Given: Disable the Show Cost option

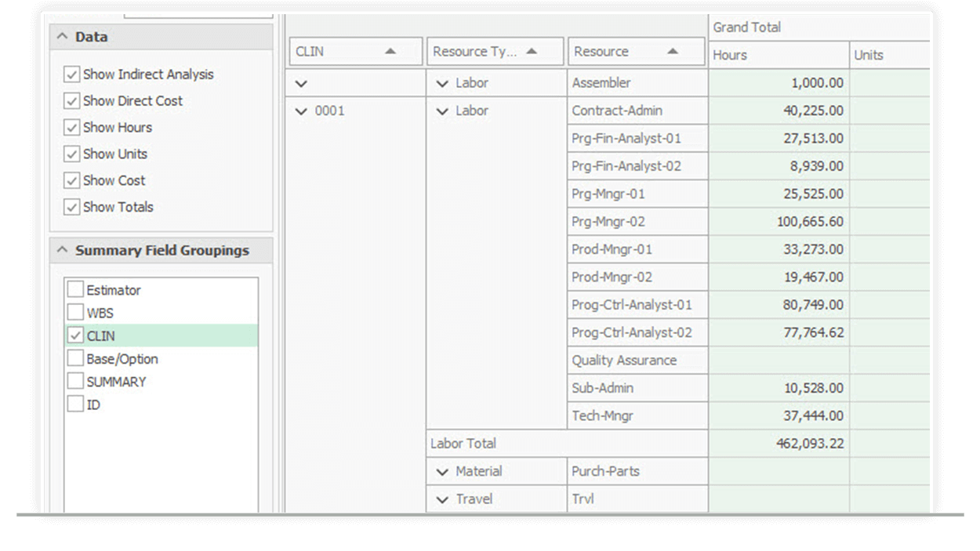Looking at the screenshot, I should point(71,180).
